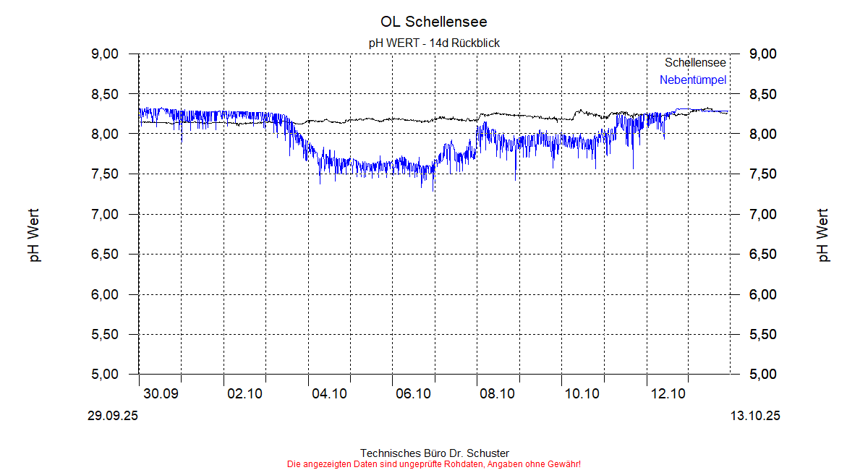Click the start date 29.09.25 label
The width and height of the screenshot is (868, 470).
112,416
